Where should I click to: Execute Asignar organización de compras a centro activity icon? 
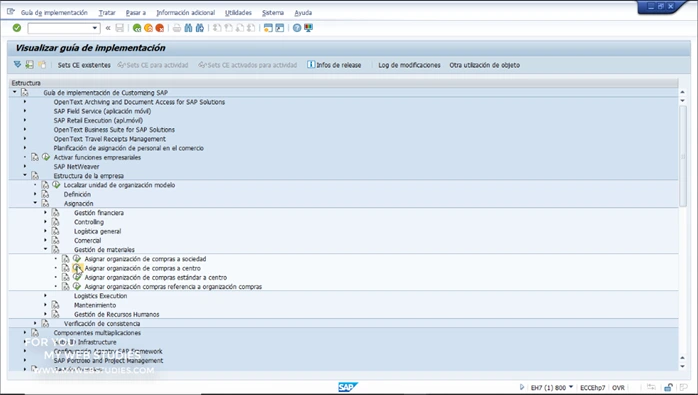(x=77, y=268)
